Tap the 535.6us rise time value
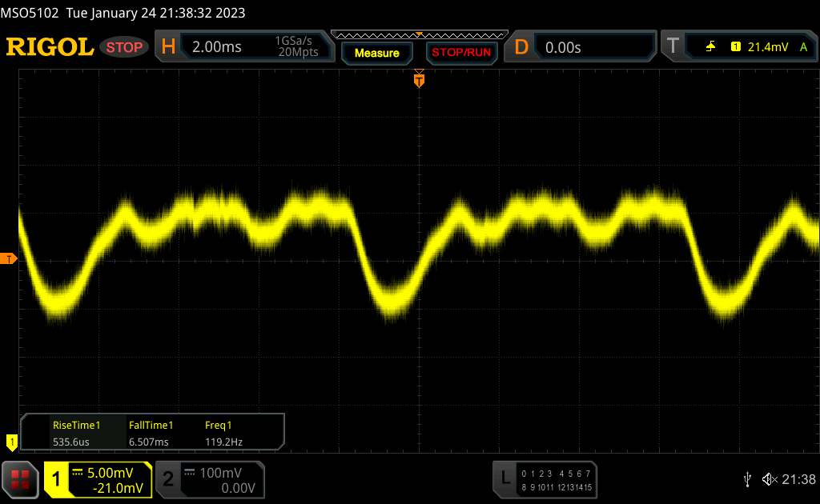The width and height of the screenshot is (820, 504). [70, 442]
